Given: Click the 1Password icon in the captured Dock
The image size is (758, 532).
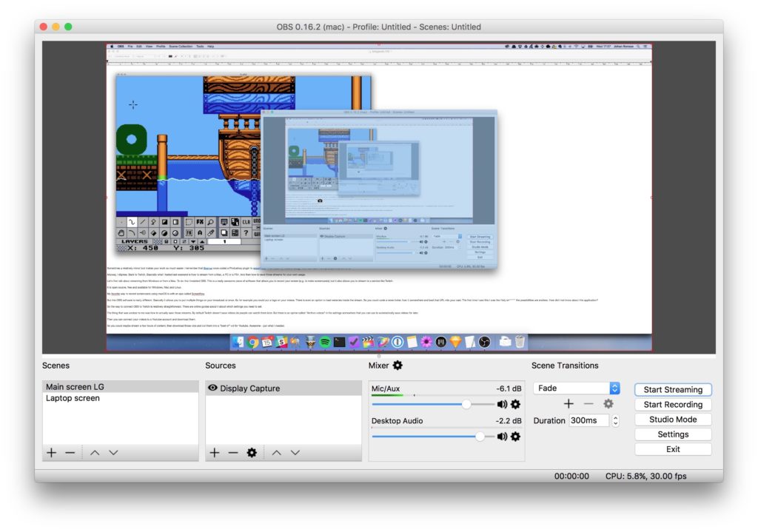Looking at the screenshot, I should click(x=398, y=342).
